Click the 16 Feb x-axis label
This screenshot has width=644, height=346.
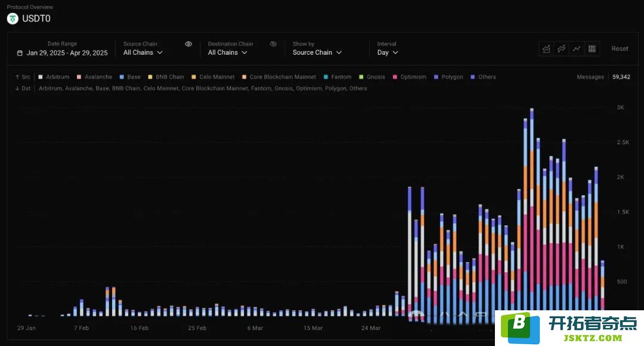[139, 328]
